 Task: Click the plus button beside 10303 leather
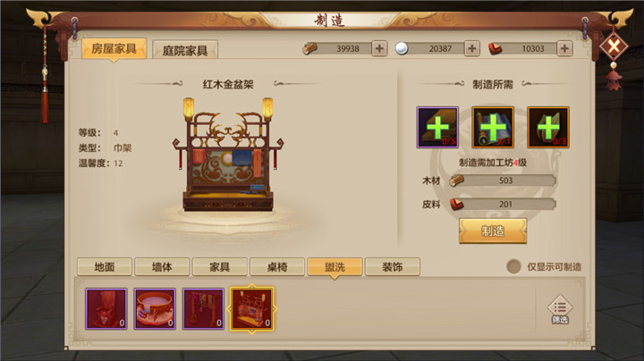click(564, 48)
